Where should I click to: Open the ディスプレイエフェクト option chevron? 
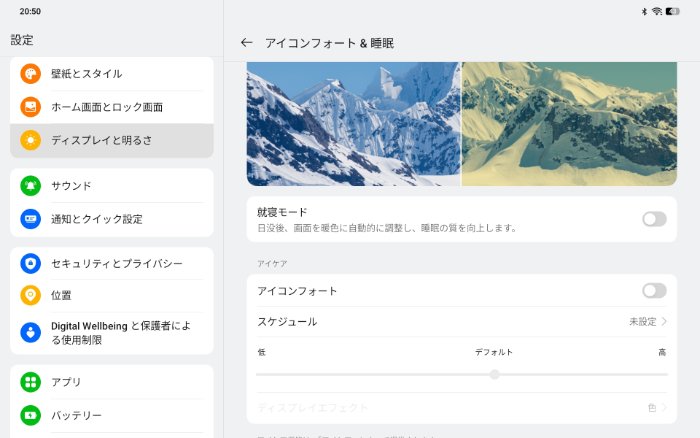pos(664,408)
